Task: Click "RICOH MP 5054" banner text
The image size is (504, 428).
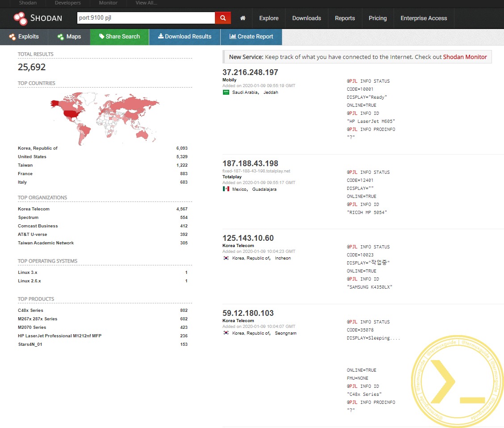Action: 367,212
